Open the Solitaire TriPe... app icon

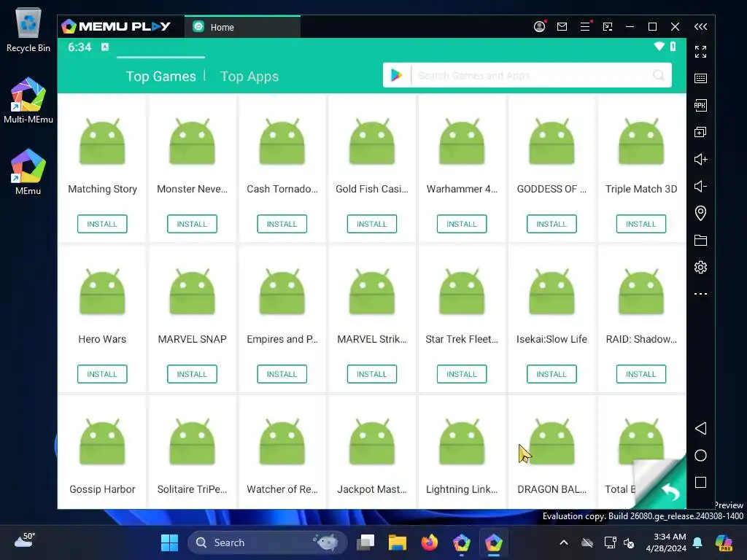pyautogui.click(x=192, y=442)
